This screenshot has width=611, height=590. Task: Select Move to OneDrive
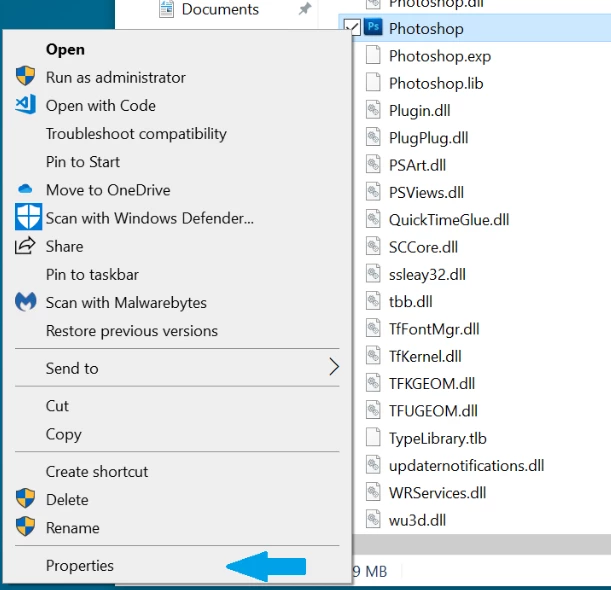coord(108,190)
